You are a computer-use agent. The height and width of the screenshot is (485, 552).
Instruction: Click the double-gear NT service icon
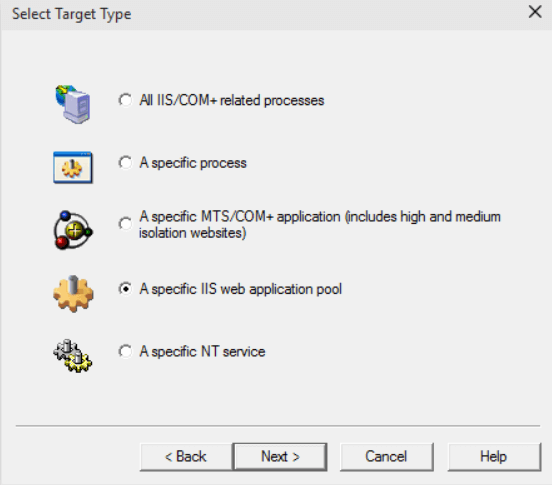pyautogui.click(x=73, y=356)
